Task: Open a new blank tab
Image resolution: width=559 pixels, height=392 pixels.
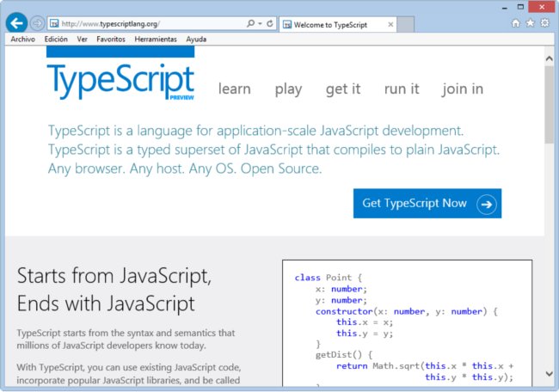Action: (x=405, y=24)
